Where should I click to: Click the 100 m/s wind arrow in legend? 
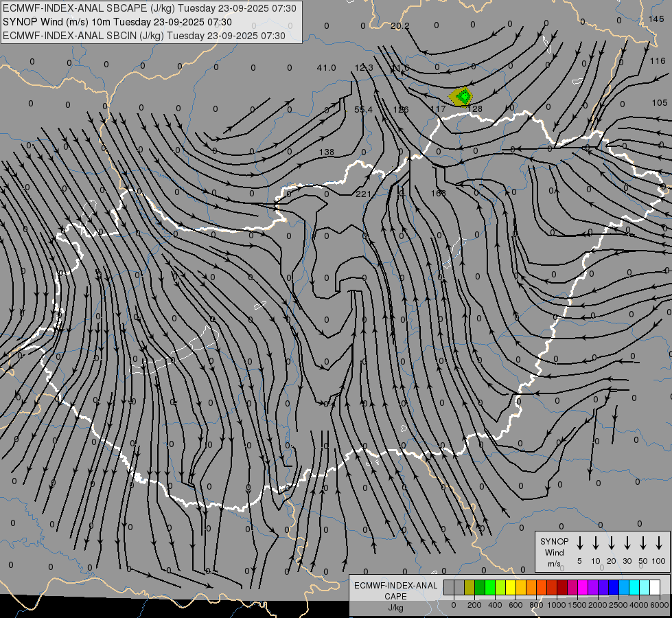(x=659, y=542)
